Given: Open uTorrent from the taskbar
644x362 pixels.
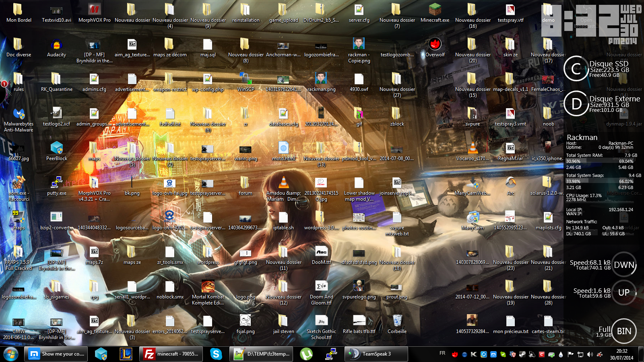Looking at the screenshot, I should click(x=306, y=354).
